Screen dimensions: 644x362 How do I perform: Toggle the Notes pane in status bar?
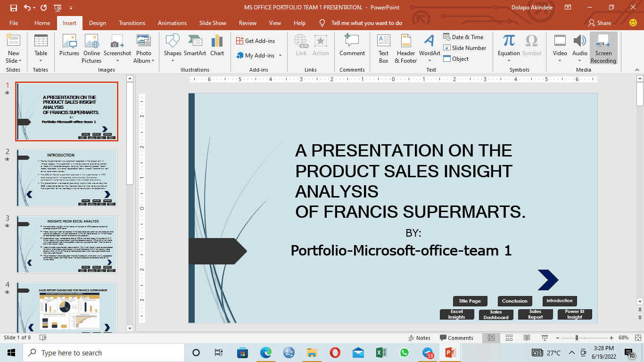(x=419, y=338)
